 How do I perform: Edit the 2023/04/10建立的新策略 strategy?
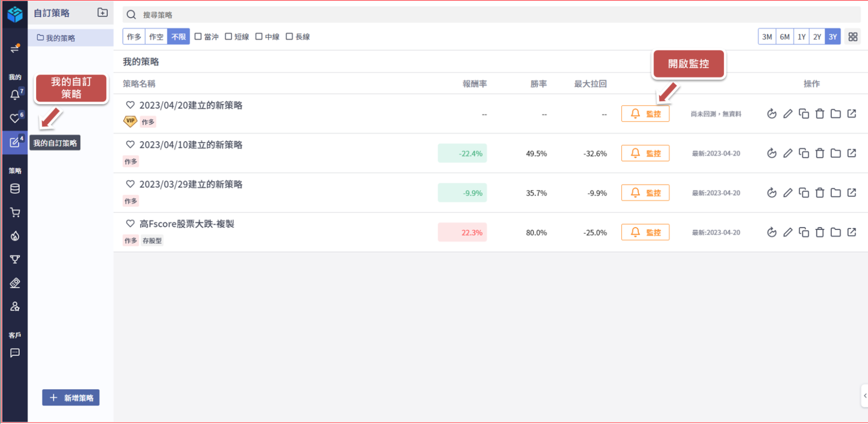(788, 153)
